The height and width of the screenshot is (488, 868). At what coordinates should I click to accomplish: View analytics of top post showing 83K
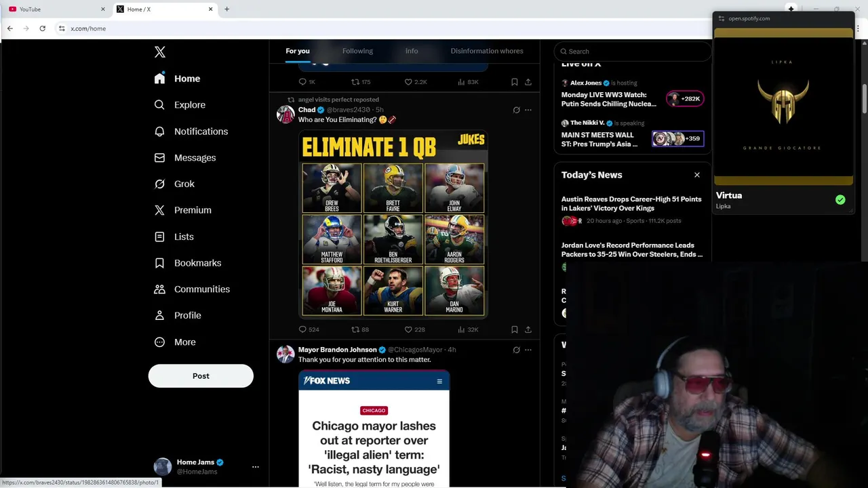click(468, 82)
